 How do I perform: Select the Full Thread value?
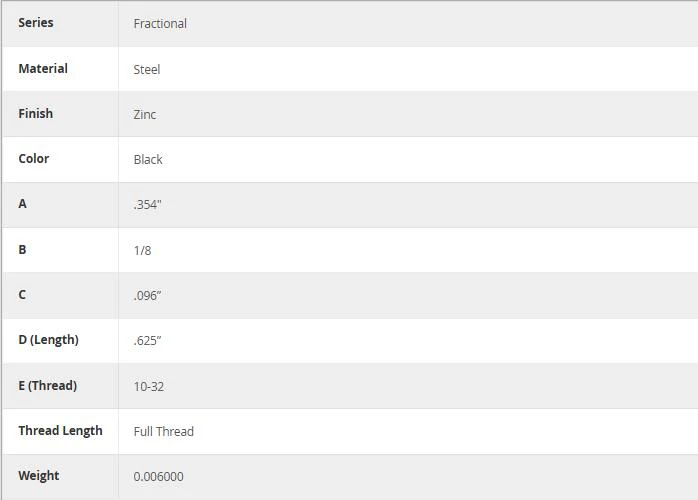click(x=163, y=431)
